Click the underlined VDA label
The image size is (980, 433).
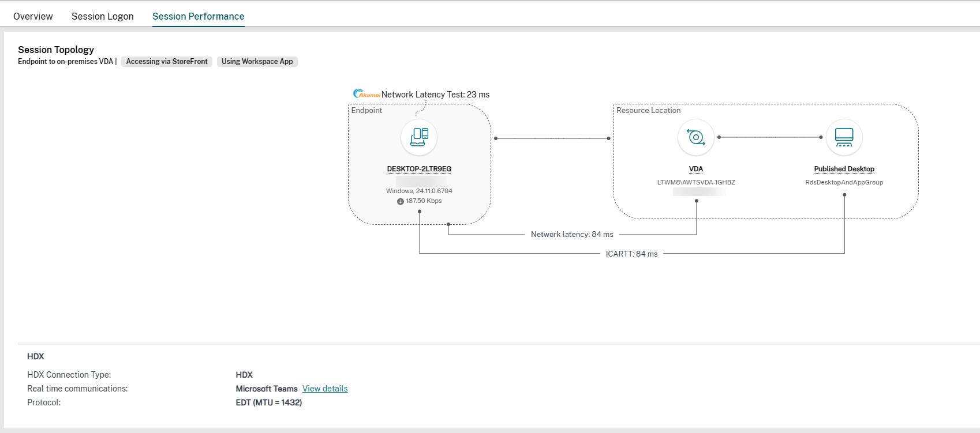pyautogui.click(x=696, y=169)
